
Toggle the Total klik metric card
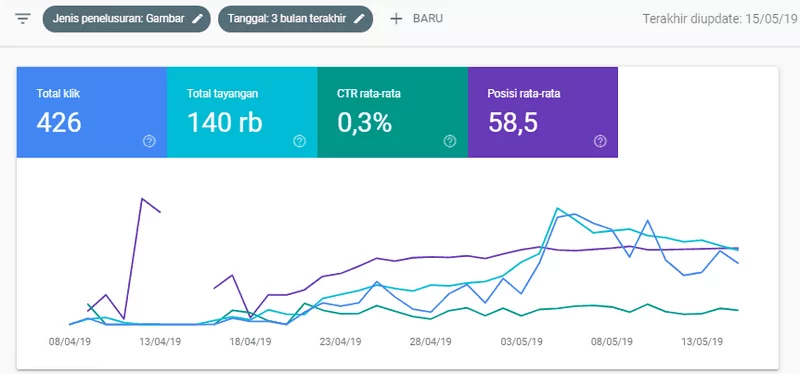point(92,112)
